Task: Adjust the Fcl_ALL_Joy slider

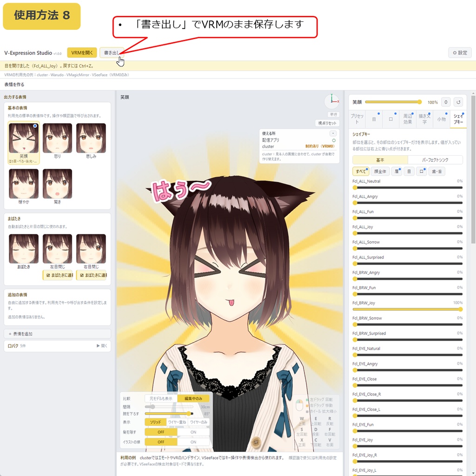Action: (x=407, y=233)
